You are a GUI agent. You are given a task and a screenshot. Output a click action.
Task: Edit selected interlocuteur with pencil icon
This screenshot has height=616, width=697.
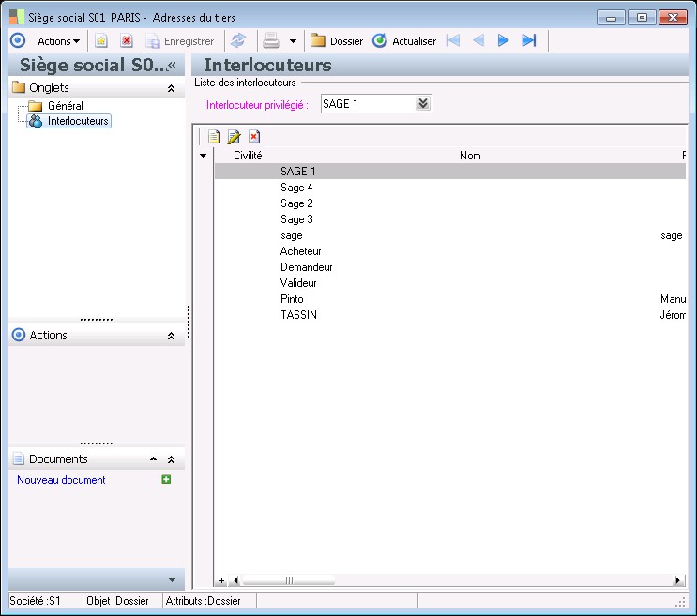click(x=234, y=137)
